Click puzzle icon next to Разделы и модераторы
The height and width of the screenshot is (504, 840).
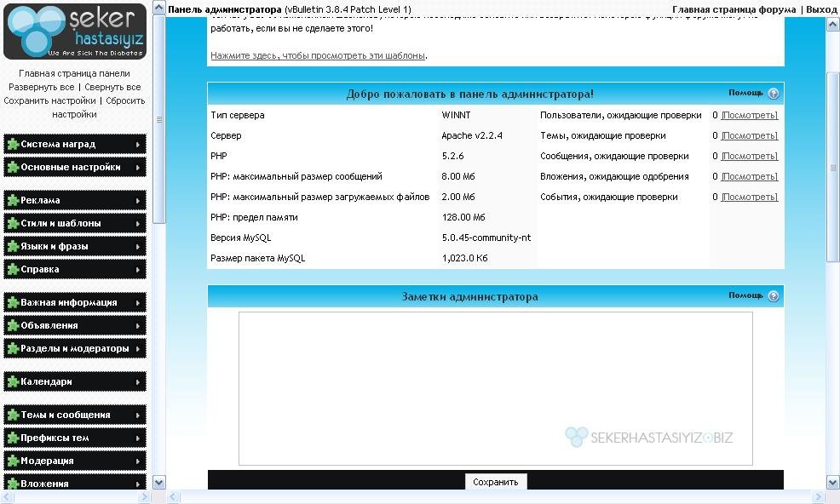click(13, 349)
